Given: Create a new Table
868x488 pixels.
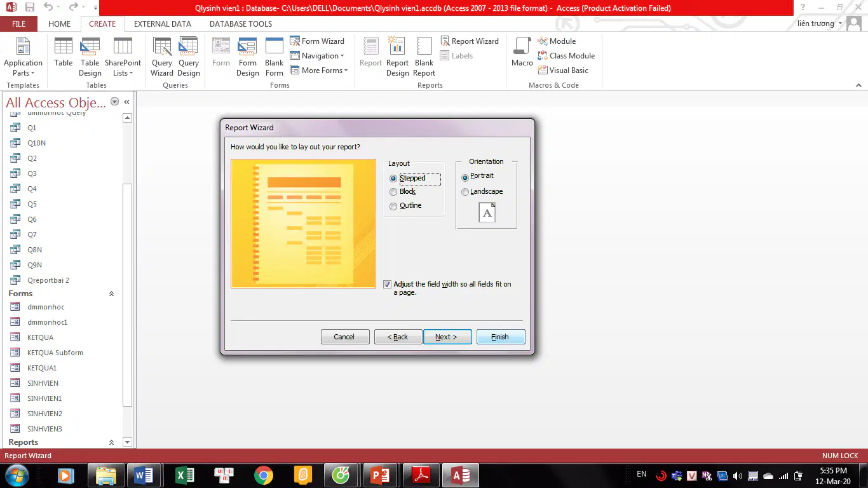Looking at the screenshot, I should click(x=63, y=52).
